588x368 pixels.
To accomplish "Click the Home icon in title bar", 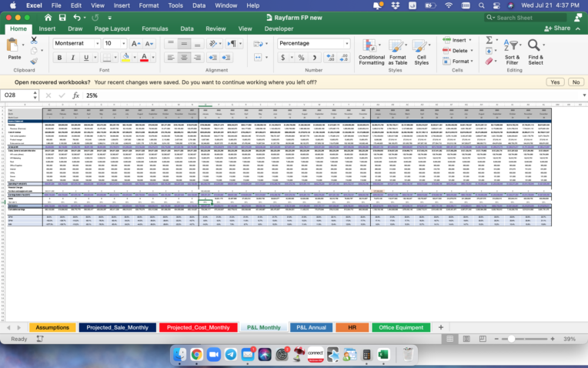I will tap(48, 17).
